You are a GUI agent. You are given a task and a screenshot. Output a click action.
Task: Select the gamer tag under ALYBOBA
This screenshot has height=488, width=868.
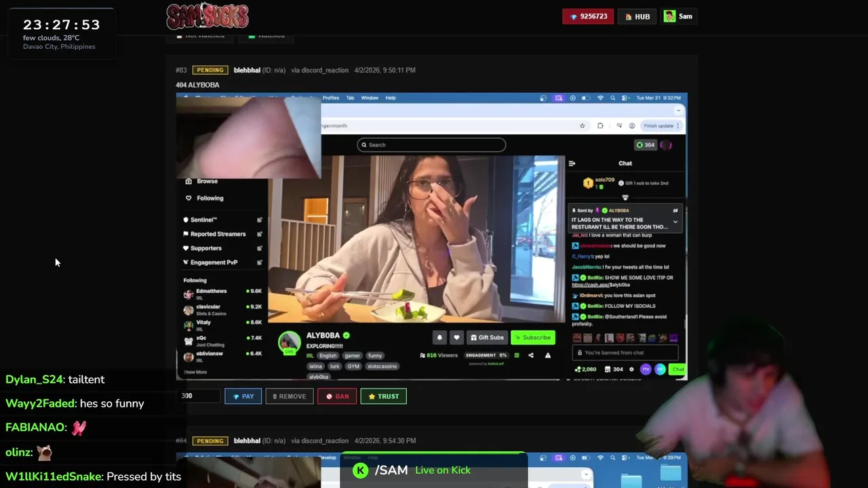pos(353,355)
